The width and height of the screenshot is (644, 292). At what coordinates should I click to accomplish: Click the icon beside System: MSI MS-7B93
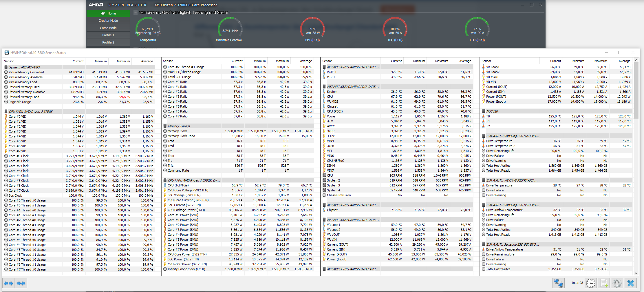point(6,67)
